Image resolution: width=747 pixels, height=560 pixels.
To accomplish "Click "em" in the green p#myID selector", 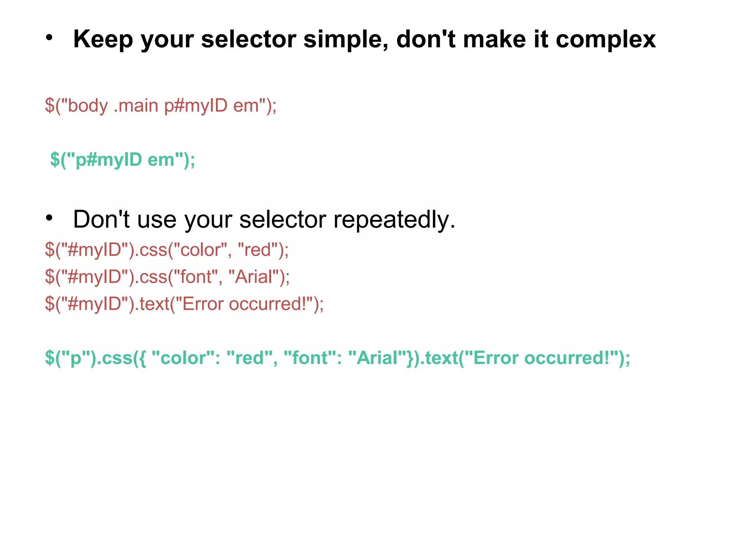I will coord(161,160).
